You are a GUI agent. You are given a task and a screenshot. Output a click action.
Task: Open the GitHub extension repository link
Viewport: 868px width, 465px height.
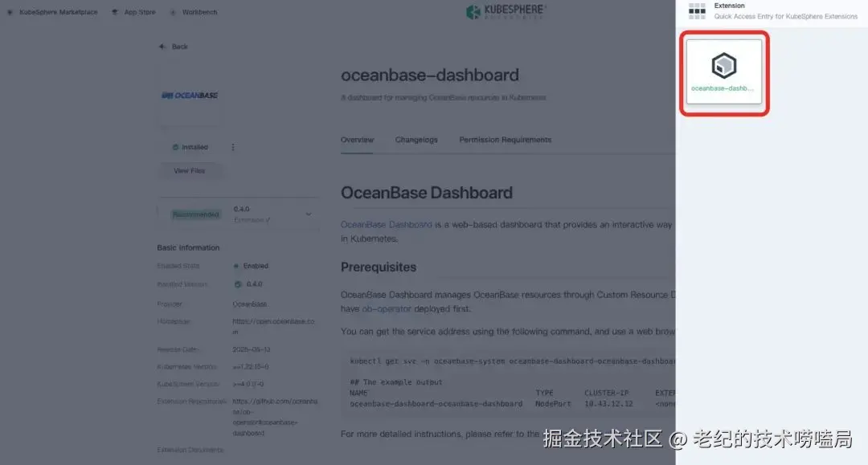[275, 417]
